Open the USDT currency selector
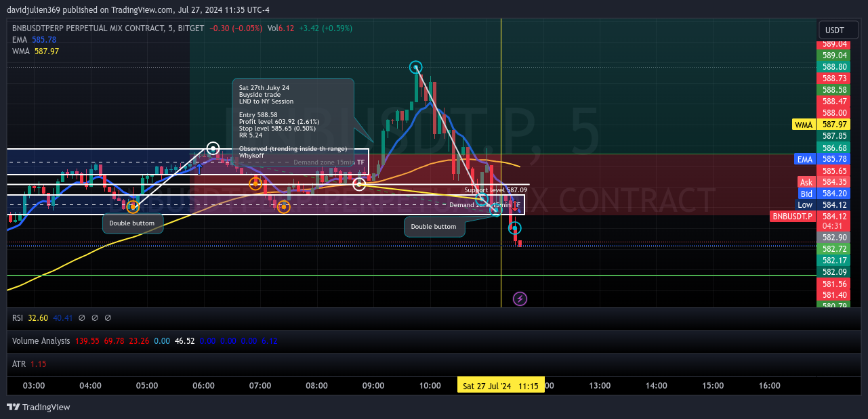Screen dimensions: 868x419 839,30
